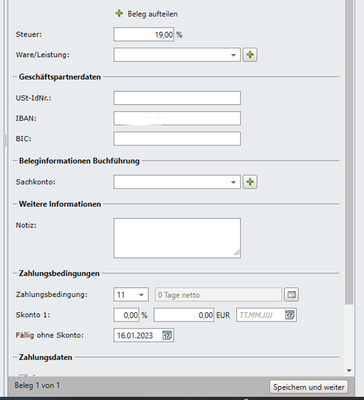This screenshot has width=364, height=400.
Task: Click into the IBAN field
Action: pyautogui.click(x=177, y=118)
